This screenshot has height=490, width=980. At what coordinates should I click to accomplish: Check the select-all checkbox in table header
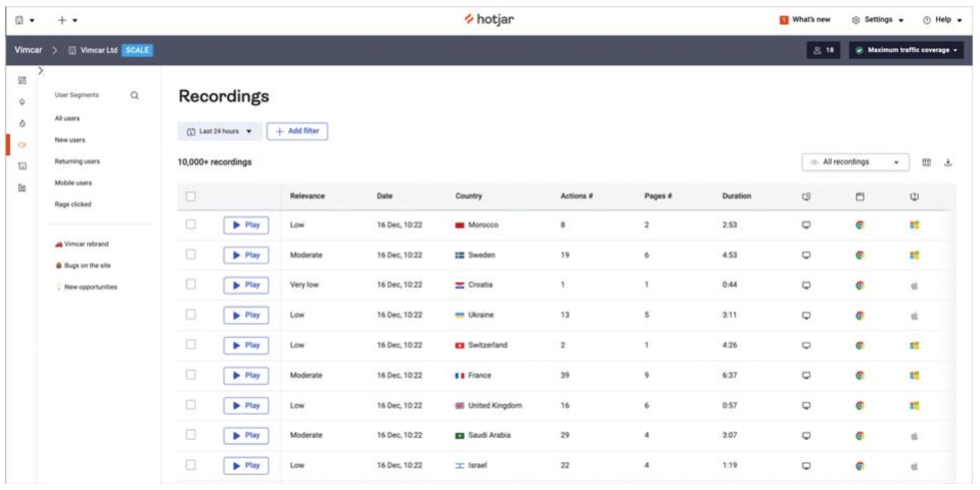pyautogui.click(x=191, y=197)
